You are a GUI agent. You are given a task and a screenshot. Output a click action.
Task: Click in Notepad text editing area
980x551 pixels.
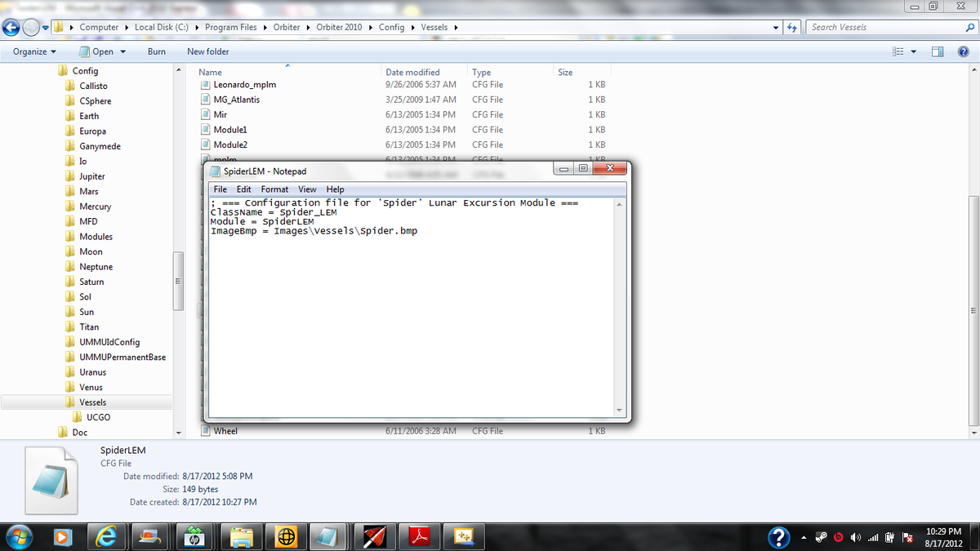[x=412, y=307]
